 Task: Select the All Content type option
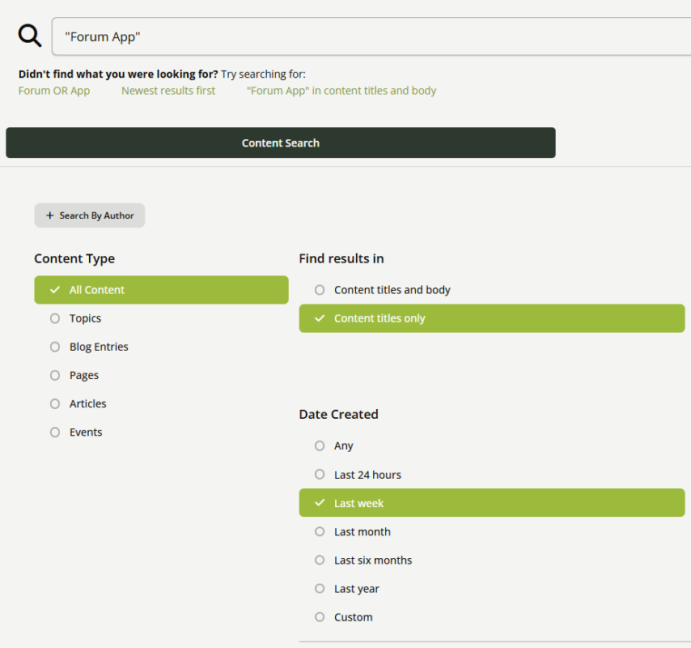coord(161,290)
